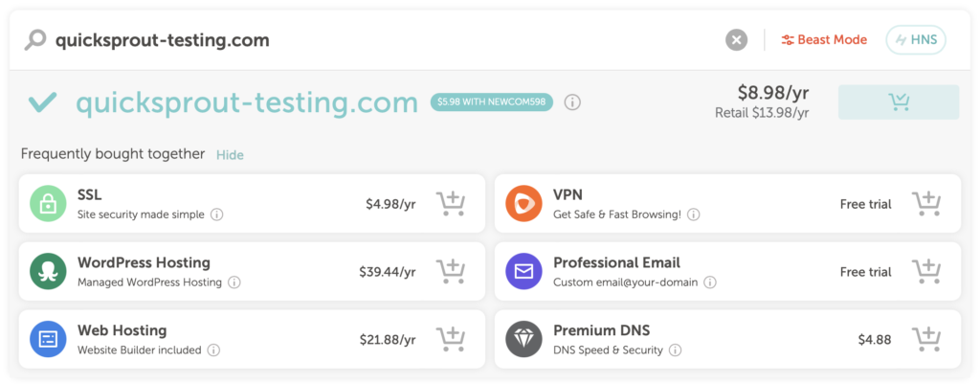Add Premium DNS to cart
This screenshot has height=384, width=980.
926,340
